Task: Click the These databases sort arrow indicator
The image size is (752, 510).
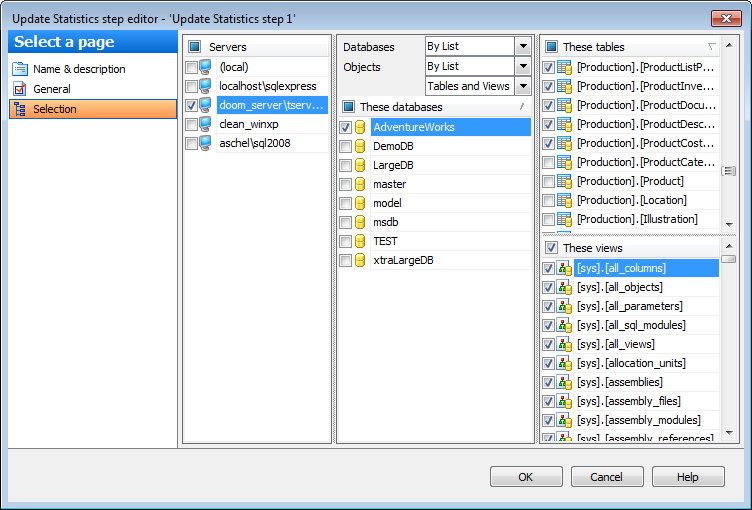Action: tap(522, 107)
